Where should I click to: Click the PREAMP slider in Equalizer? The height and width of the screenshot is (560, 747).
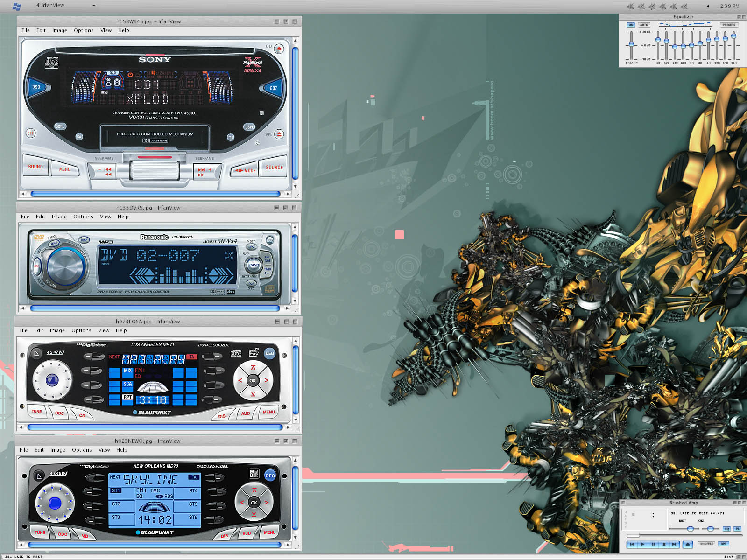coord(631,45)
